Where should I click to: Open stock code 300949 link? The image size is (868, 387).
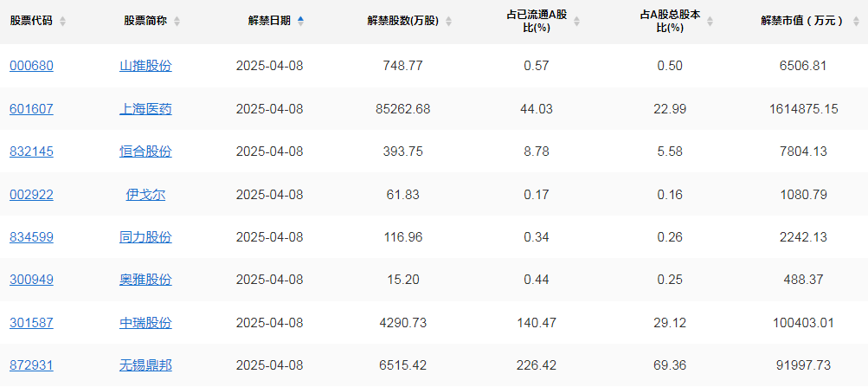(x=31, y=281)
